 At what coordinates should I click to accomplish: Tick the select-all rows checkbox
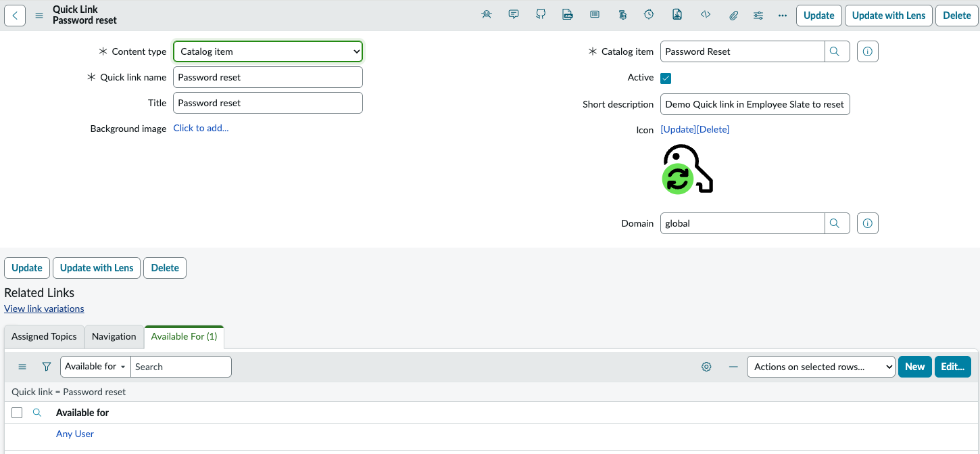tap(17, 413)
